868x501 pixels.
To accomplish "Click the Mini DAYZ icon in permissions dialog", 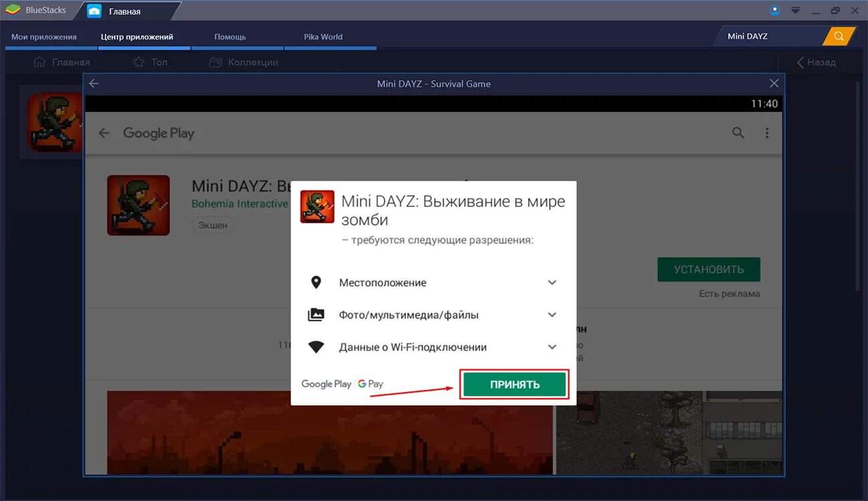I will (317, 206).
